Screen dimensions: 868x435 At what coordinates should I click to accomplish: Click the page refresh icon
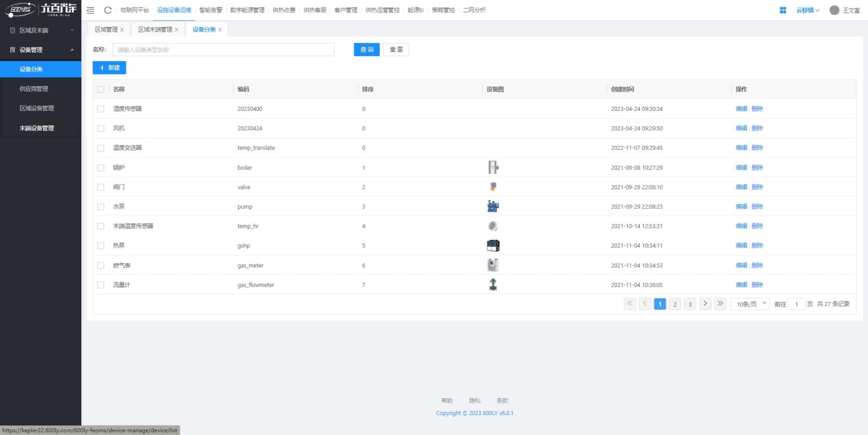tap(108, 10)
